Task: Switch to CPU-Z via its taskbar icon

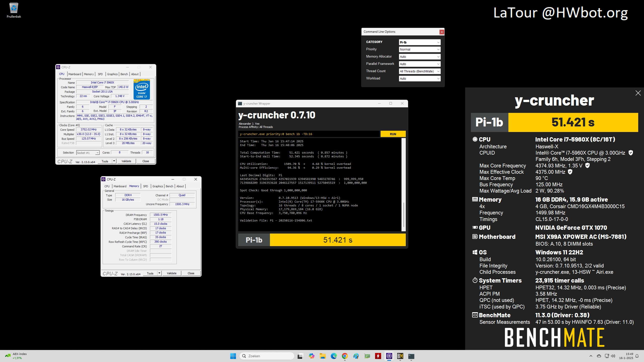Action: 389,356
